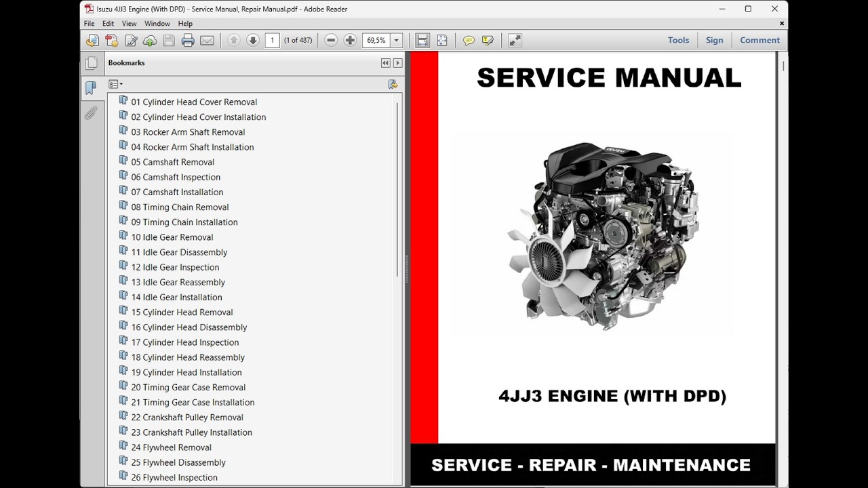Select the highlight text tool
Screen dimensions: 868x488
(488, 41)
